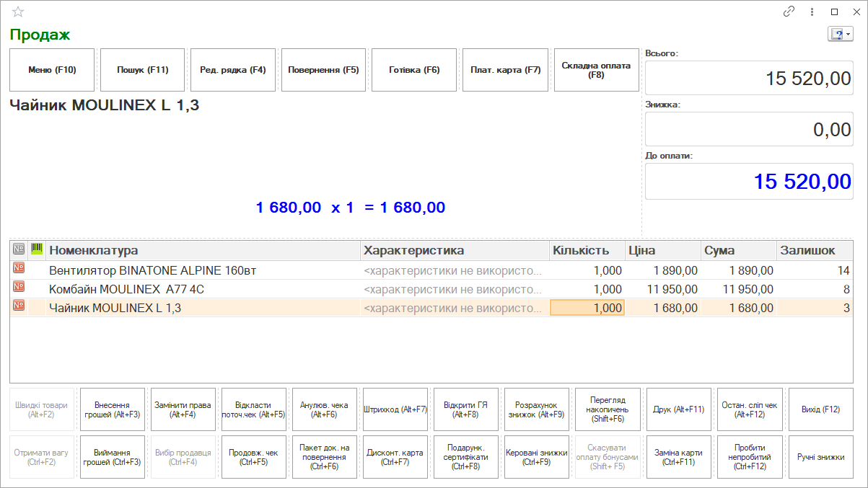Click the Кількість cell for Чайник
This screenshot has height=488, width=868.
587,308
